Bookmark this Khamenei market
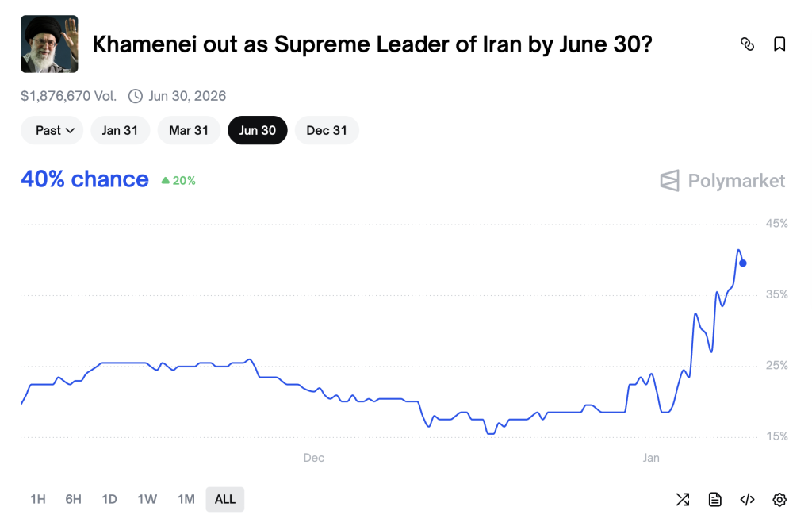The width and height of the screenshot is (812, 530). pyautogui.click(x=779, y=44)
